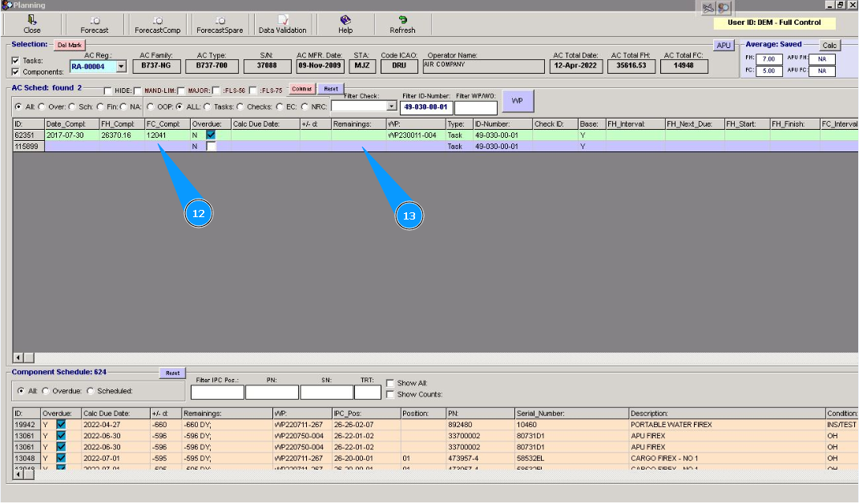The image size is (859, 504).
Task: Run Data Validation from the toolbar
Action: tap(282, 25)
